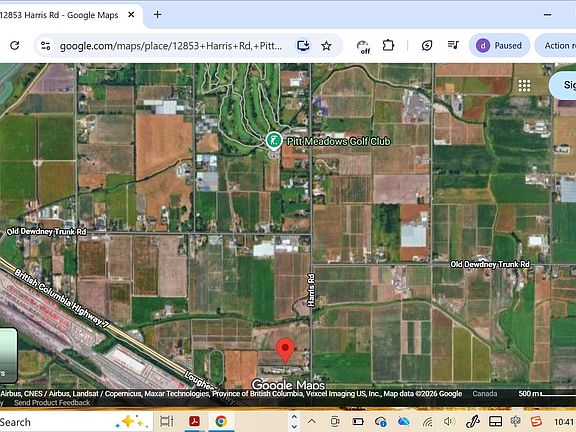Open the media control playlist icon
The height and width of the screenshot is (432, 576).
(x=453, y=45)
